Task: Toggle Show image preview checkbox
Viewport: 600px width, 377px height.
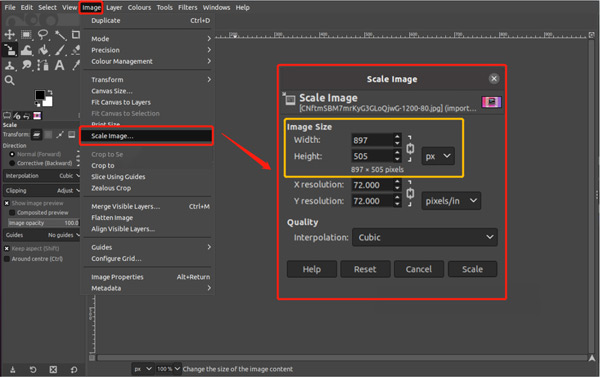Action: point(7,203)
